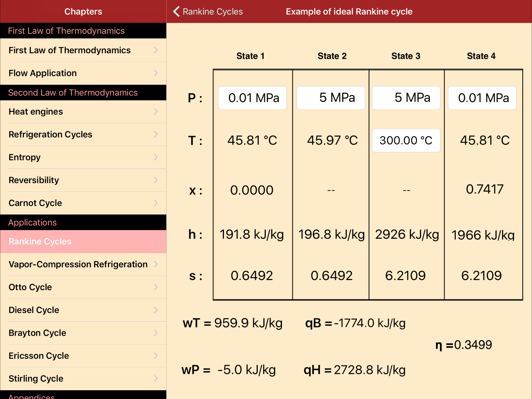Click chevron arrow on Stirling Cycle row
Image resolution: width=532 pixels, height=399 pixels.
click(x=156, y=378)
